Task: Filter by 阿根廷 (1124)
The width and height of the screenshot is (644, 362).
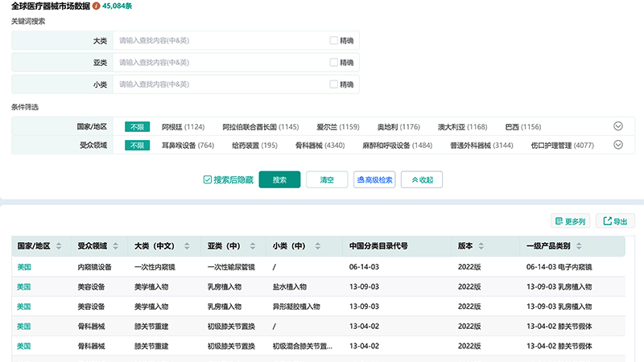Action: click(x=184, y=127)
